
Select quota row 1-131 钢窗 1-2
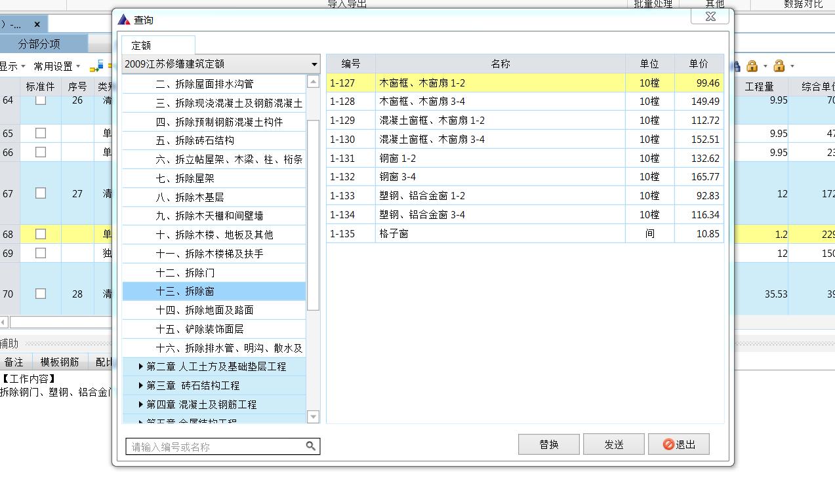(x=525, y=158)
